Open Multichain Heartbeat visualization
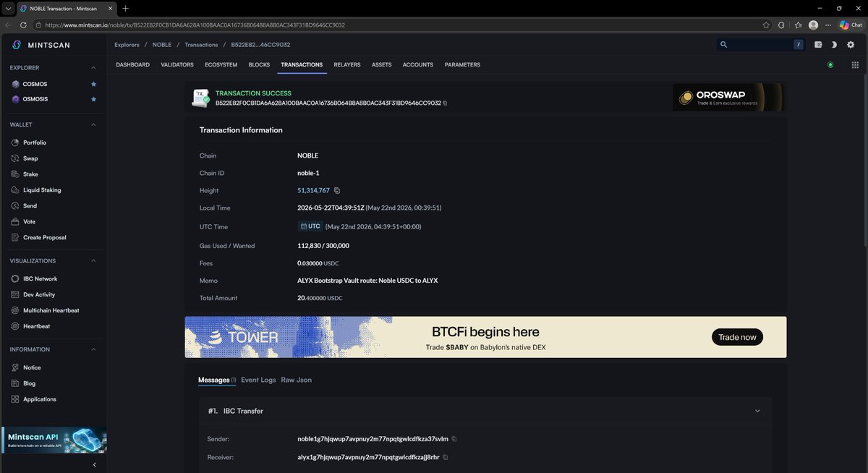 pyautogui.click(x=51, y=310)
